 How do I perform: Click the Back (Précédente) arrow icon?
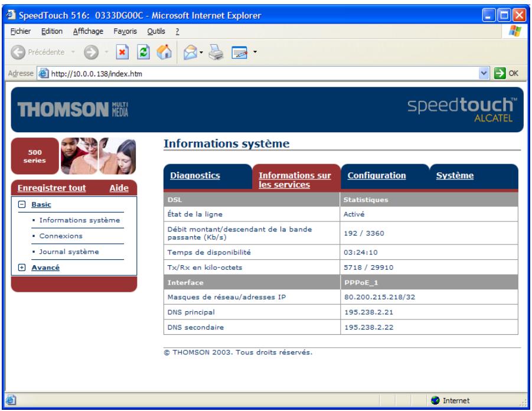point(18,53)
